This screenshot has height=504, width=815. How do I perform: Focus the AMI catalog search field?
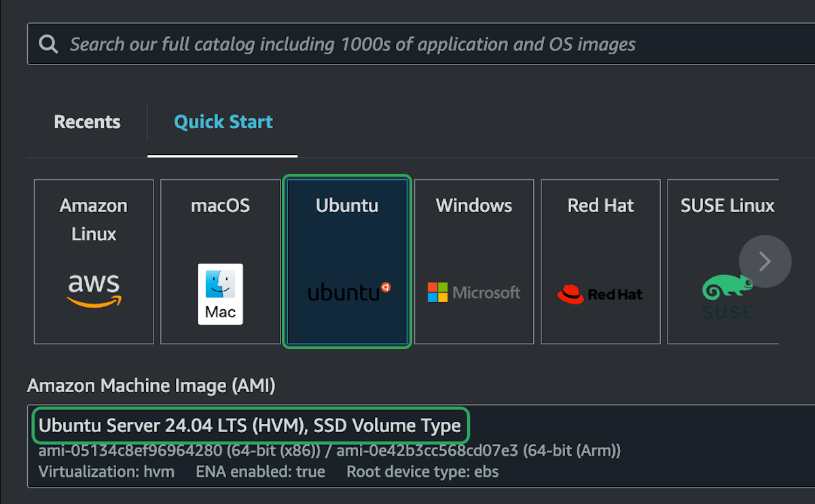pyautogui.click(x=421, y=44)
